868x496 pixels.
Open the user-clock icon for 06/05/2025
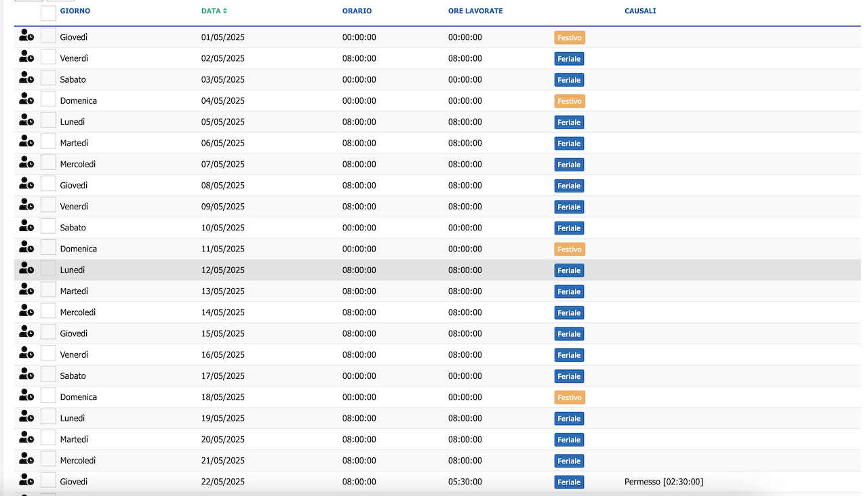26,142
